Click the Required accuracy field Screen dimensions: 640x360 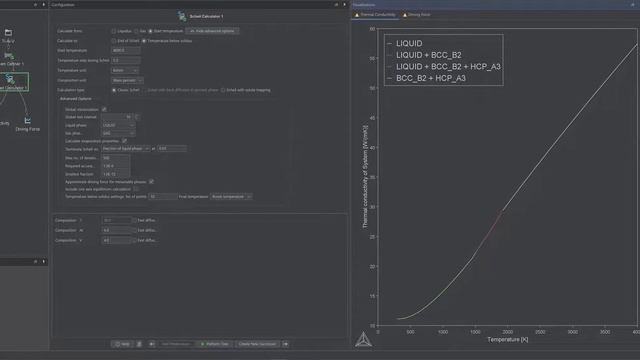click(116, 166)
